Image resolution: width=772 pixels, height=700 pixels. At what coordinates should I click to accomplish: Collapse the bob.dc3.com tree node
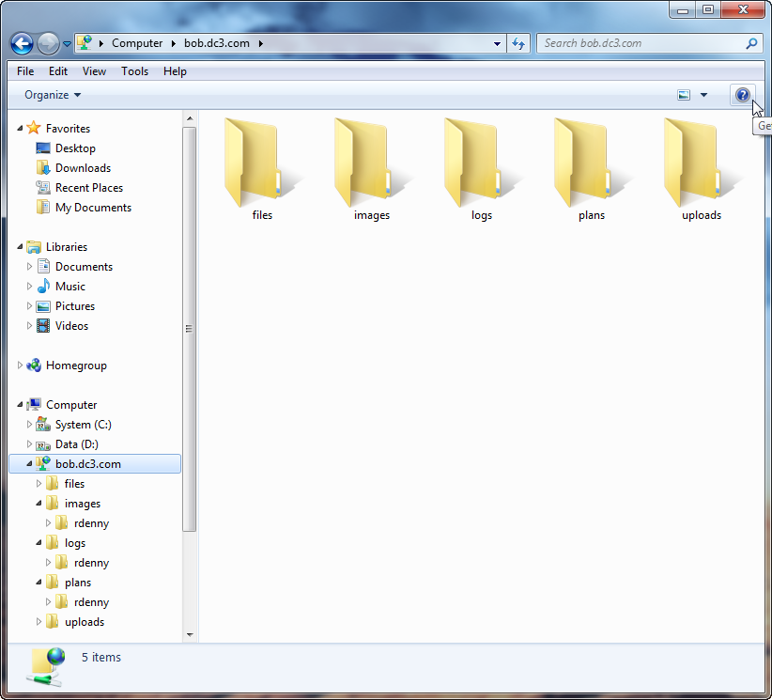coord(29,463)
